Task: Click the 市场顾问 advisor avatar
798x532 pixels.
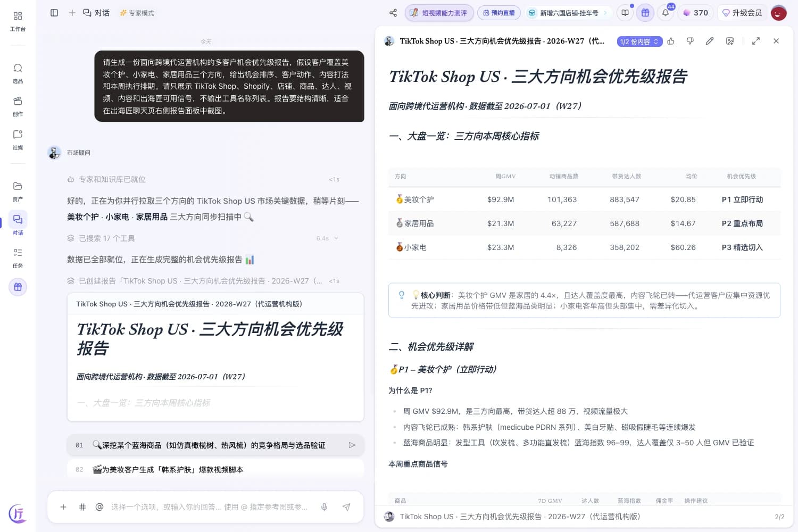Action: [x=54, y=153]
